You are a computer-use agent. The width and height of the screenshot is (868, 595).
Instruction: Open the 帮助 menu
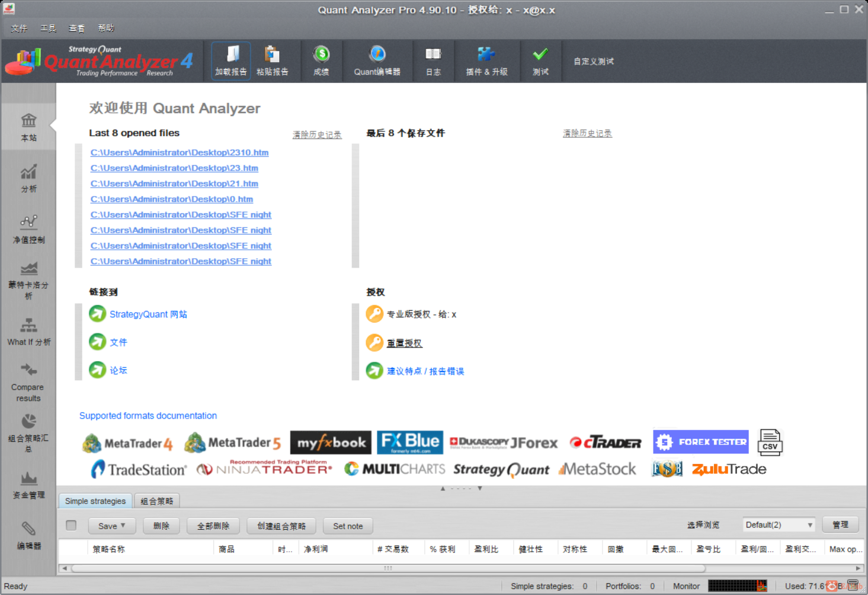(105, 28)
